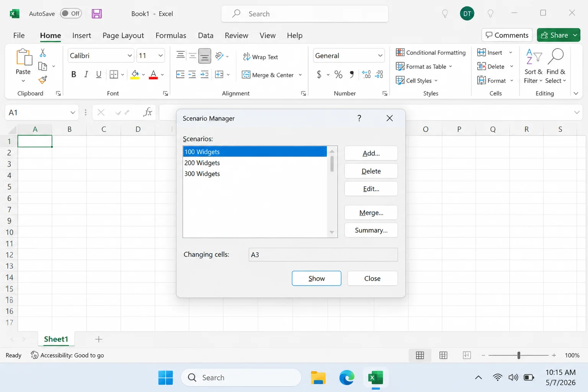Viewport: 588px width, 392px height.
Task: Click Increase Decimal icon
Action: click(366, 75)
